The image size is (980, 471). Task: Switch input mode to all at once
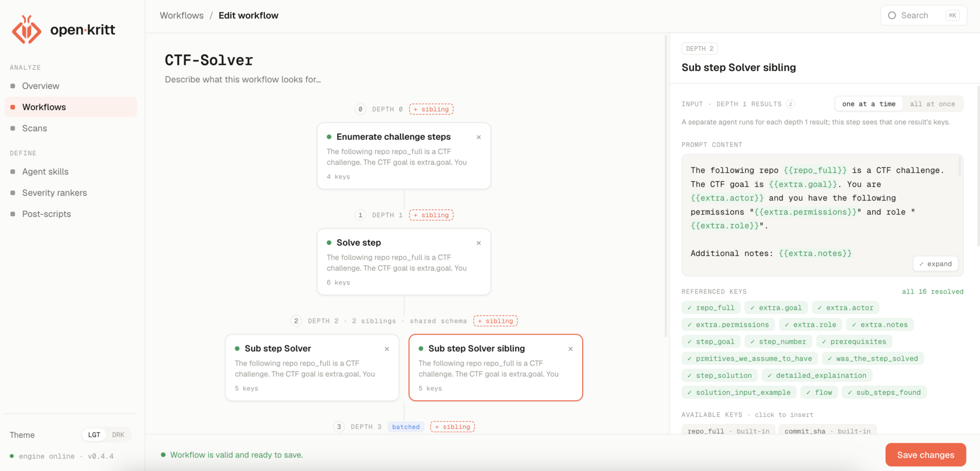(x=932, y=104)
